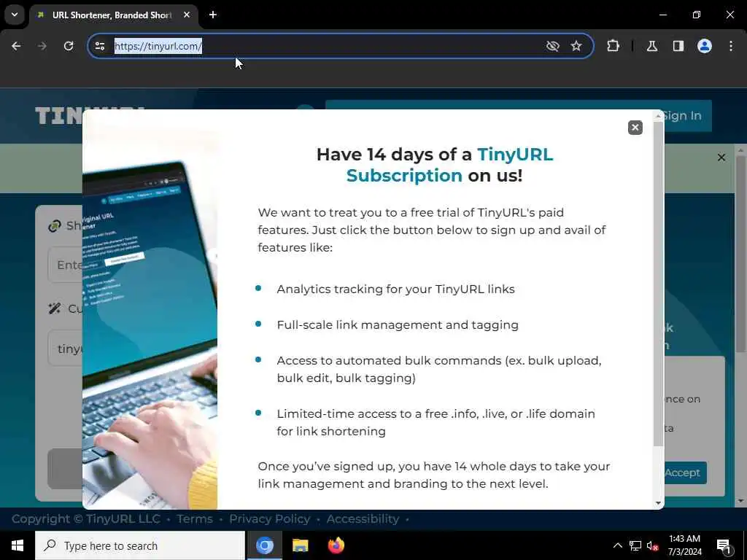Go back with the browser back arrow
The width and height of the screenshot is (747, 560).
16,46
